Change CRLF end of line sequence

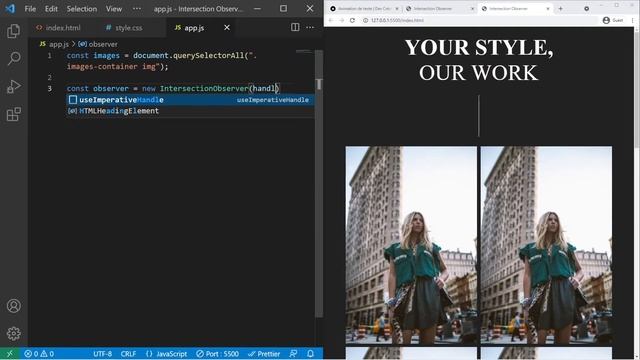pyautogui.click(x=128, y=353)
